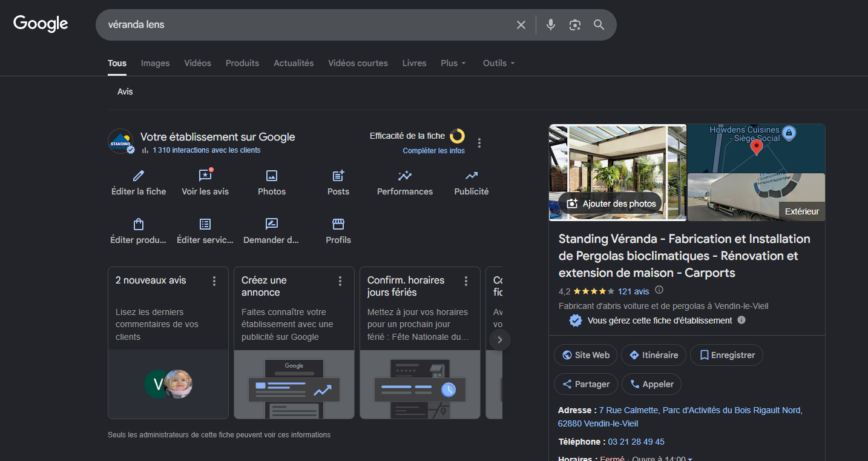The height and width of the screenshot is (461, 868).
Task: Click the Itinéraire directions button
Action: click(654, 355)
